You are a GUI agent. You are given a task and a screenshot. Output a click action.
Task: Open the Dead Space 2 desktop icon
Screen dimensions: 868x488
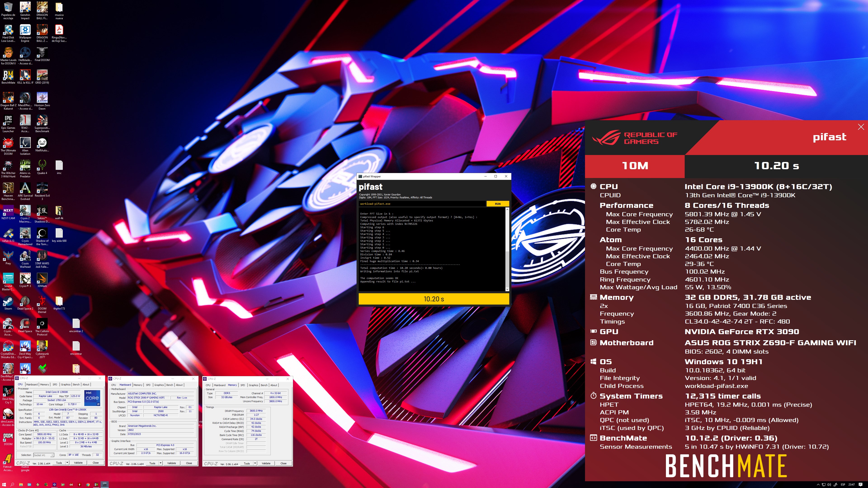click(x=25, y=303)
